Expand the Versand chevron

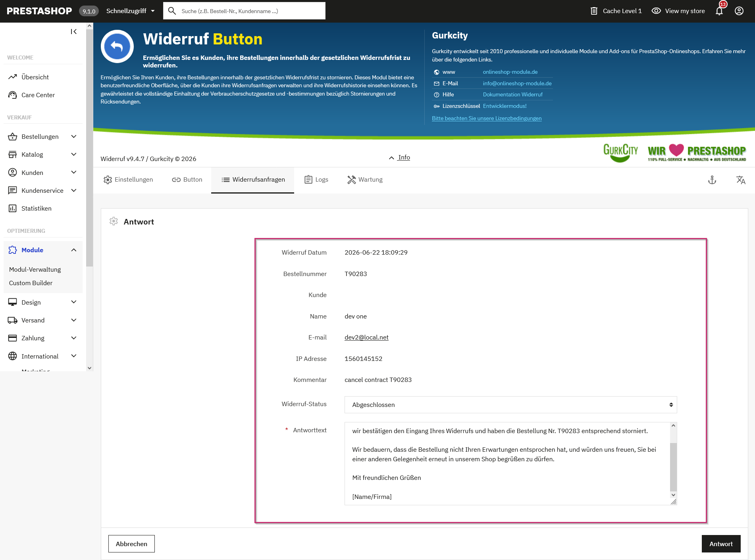pos(74,320)
